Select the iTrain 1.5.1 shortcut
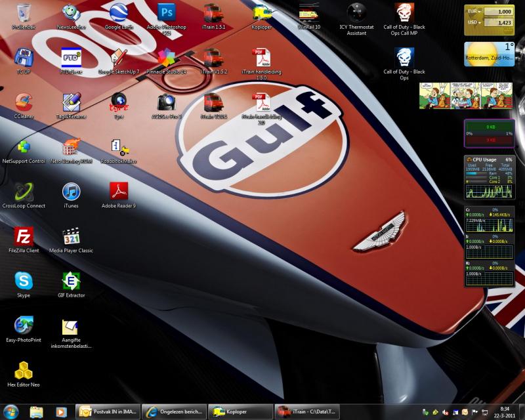This screenshot has width=525, height=420. point(214,16)
